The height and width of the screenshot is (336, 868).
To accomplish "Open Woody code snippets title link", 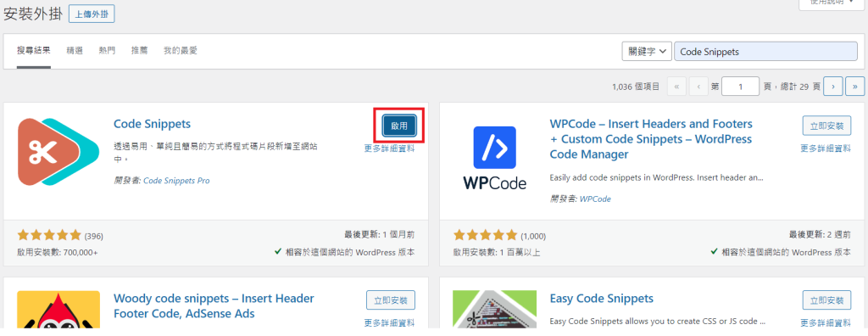I will click(214, 306).
